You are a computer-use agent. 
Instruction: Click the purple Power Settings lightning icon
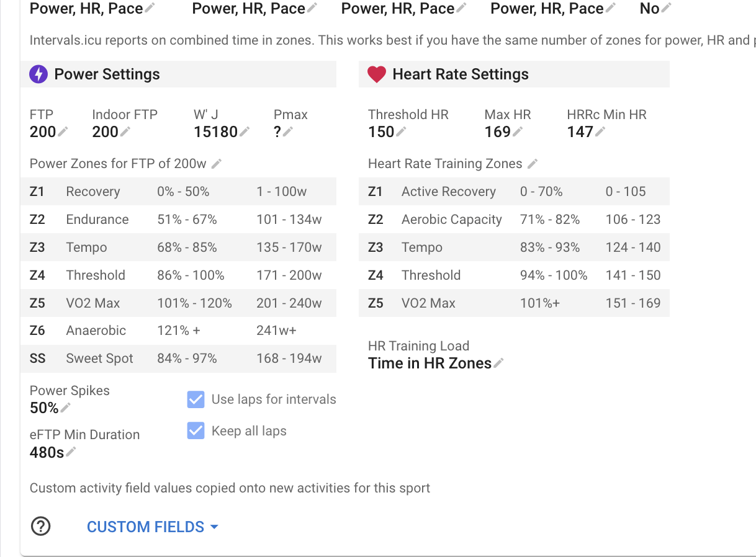[x=38, y=74]
